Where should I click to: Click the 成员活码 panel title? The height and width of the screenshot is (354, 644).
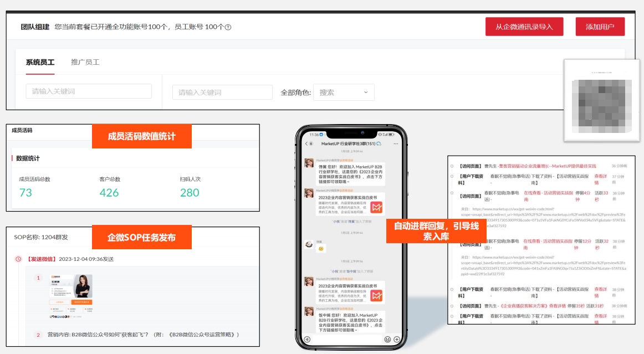click(x=22, y=130)
